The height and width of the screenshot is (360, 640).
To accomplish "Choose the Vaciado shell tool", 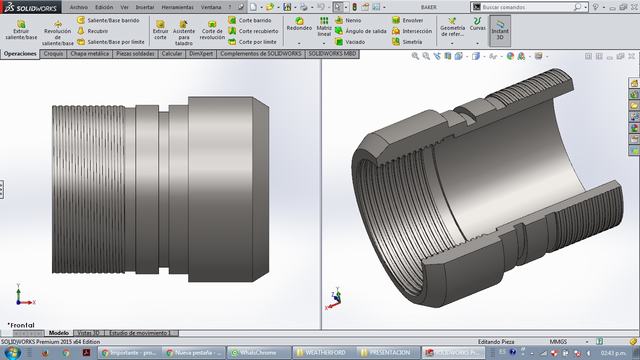I will [x=350, y=42].
